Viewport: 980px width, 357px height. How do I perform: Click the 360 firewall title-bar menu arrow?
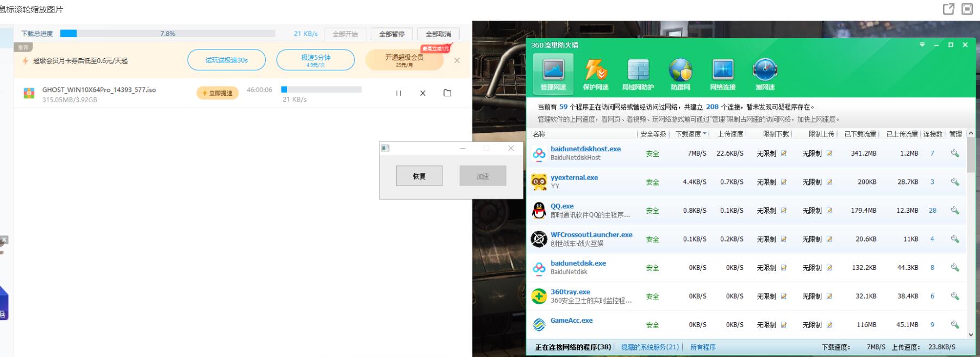[x=922, y=45]
